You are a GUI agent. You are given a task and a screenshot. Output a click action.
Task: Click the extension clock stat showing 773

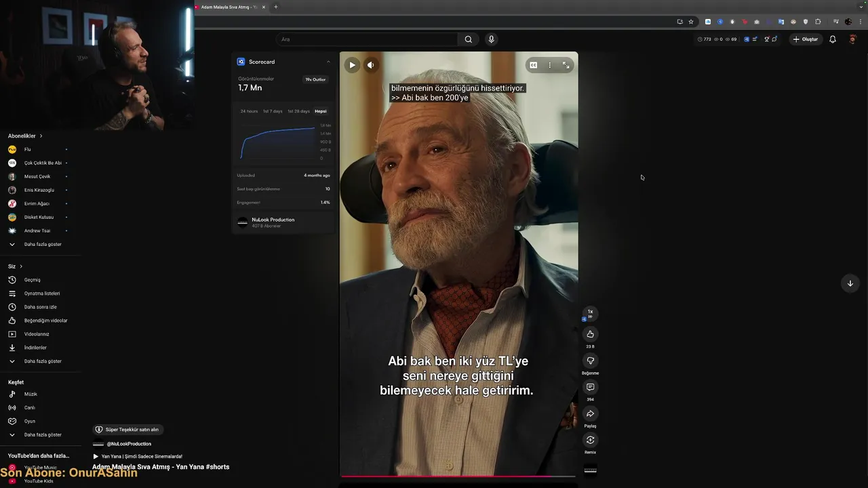coord(705,39)
